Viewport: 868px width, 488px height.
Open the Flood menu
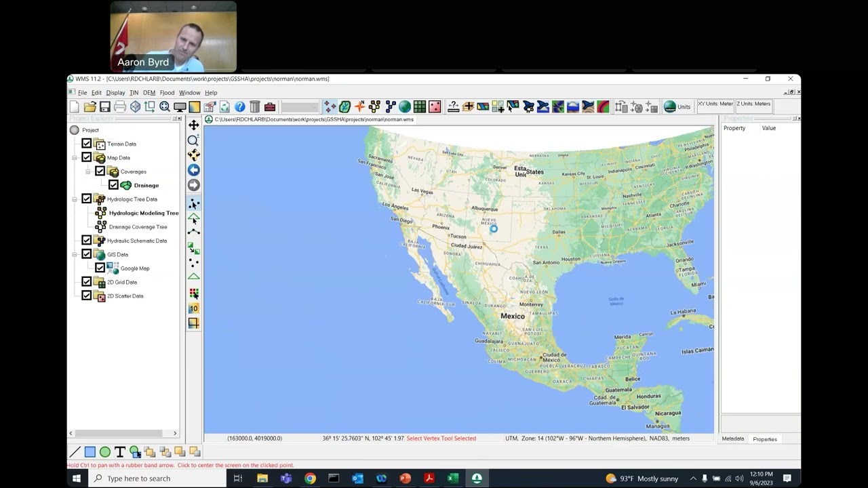point(167,93)
